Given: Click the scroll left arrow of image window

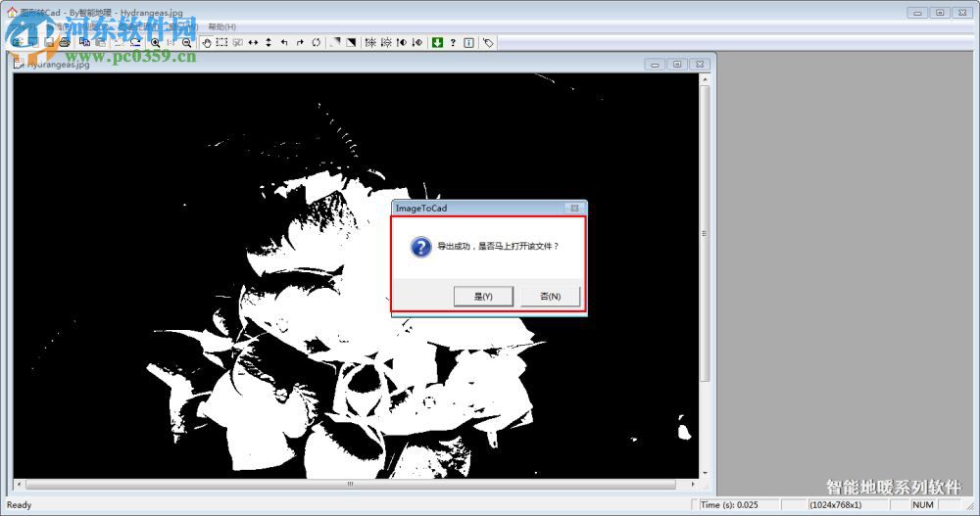Looking at the screenshot, I should (20, 484).
